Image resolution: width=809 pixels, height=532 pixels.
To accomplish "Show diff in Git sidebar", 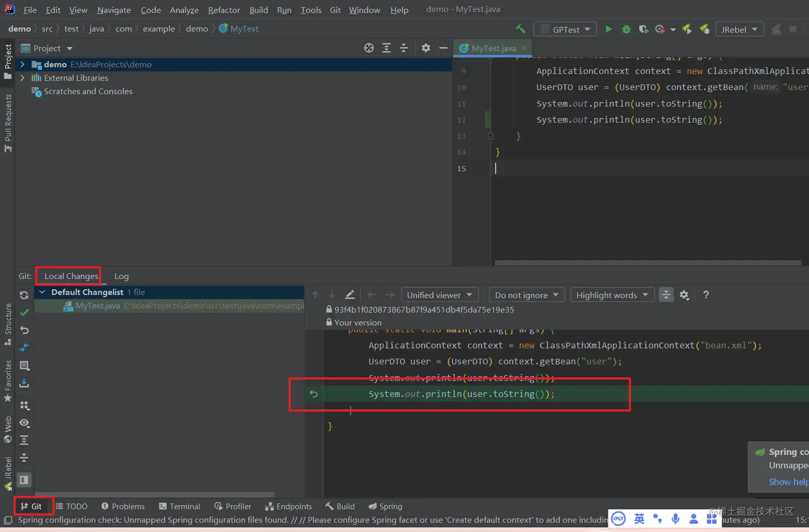I will (24, 348).
